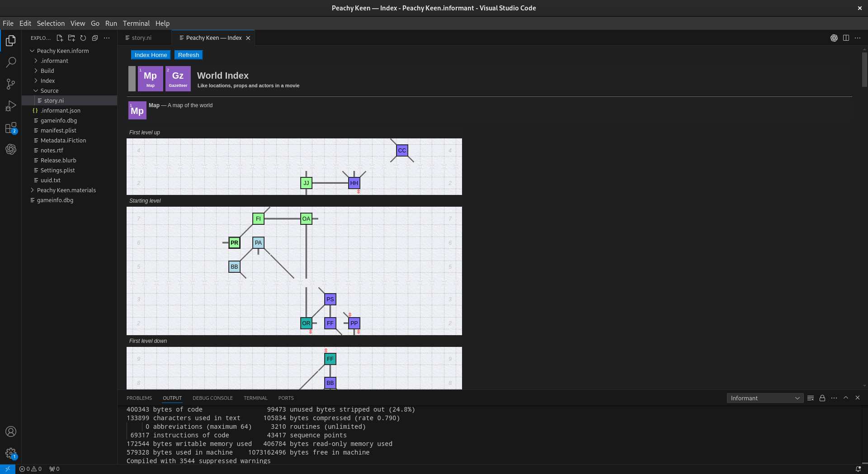Switch to the PROBLEMS panel tab

click(x=139, y=398)
